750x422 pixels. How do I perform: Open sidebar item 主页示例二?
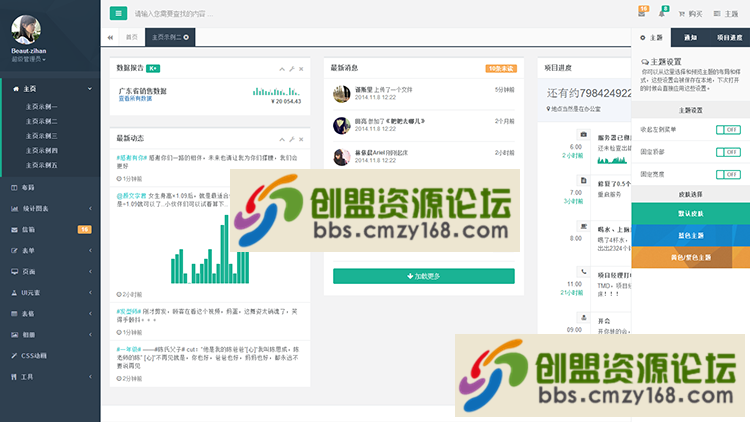coord(41,122)
